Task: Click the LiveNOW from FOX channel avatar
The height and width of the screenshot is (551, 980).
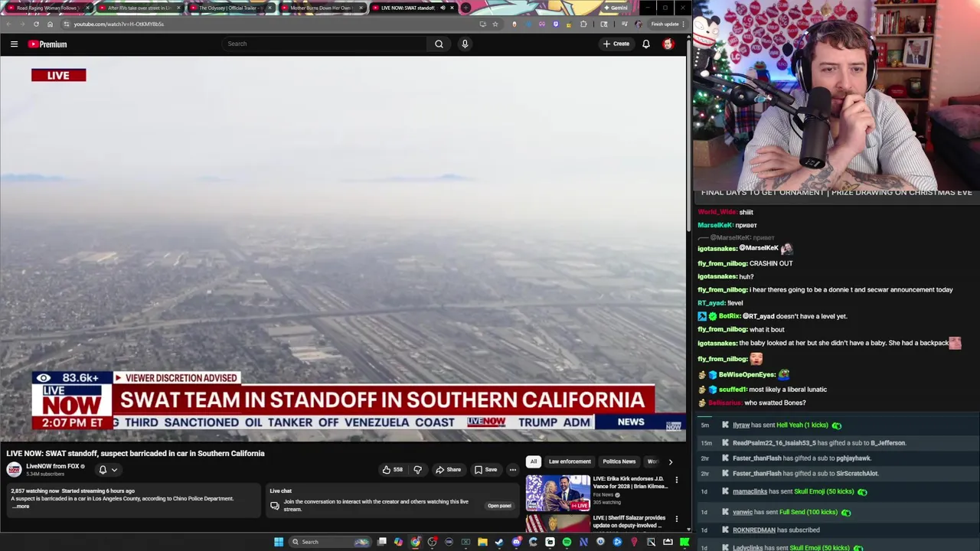Action: click(x=15, y=469)
